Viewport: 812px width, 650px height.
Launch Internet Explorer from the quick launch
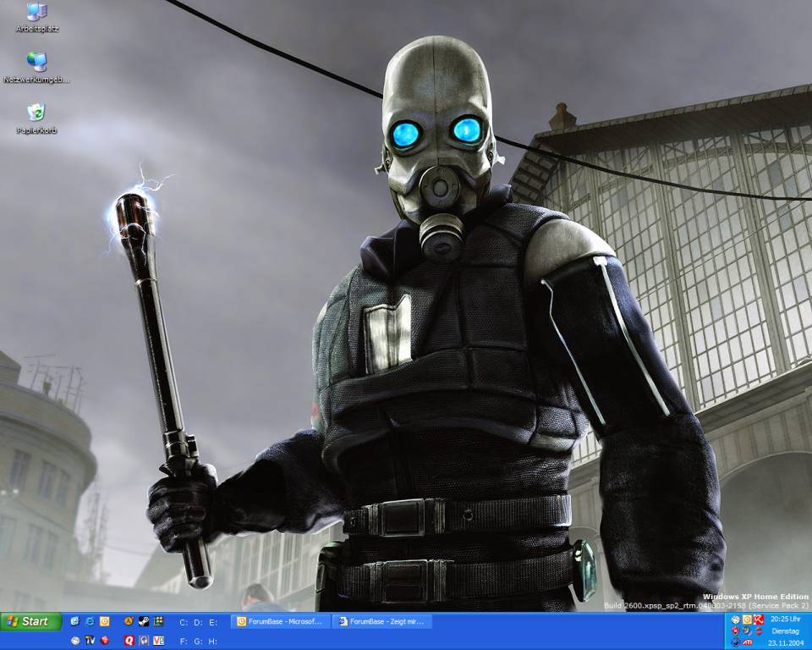pos(90,621)
